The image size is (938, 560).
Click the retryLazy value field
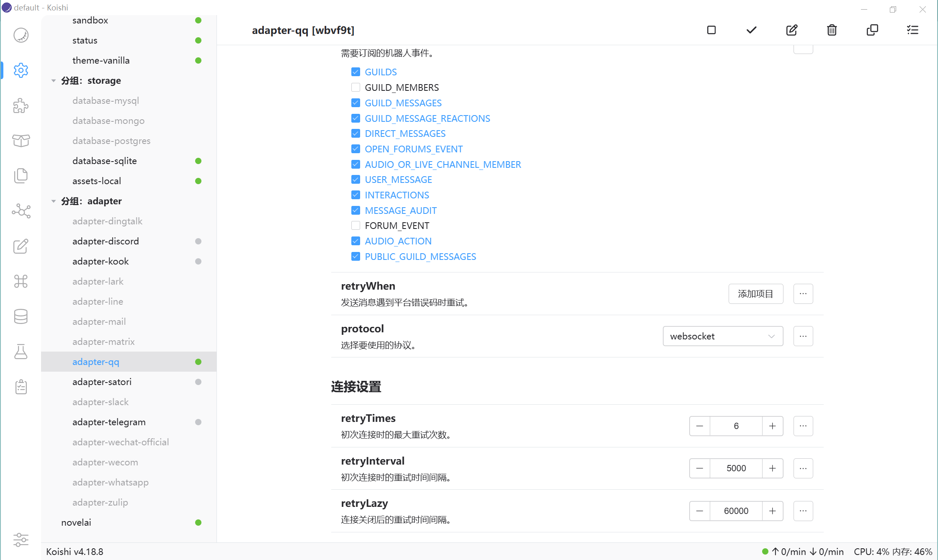point(736,511)
